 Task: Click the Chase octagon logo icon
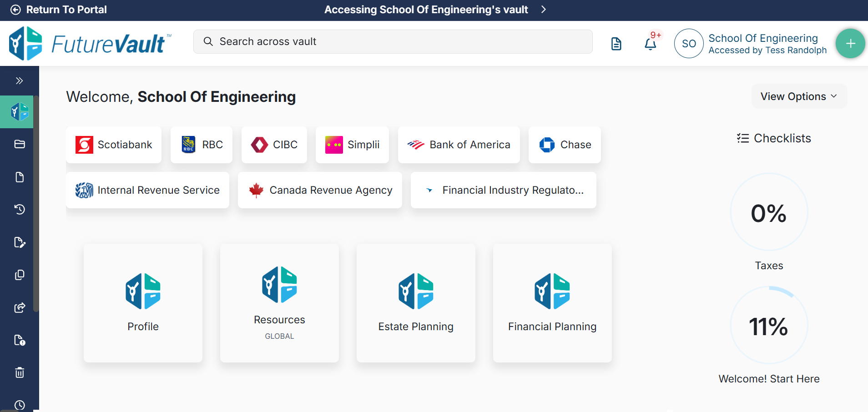547,145
